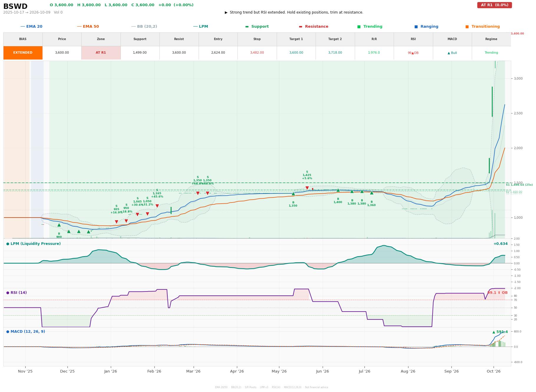
Task: Click the Stop value 3,482.00
Action: (257, 53)
